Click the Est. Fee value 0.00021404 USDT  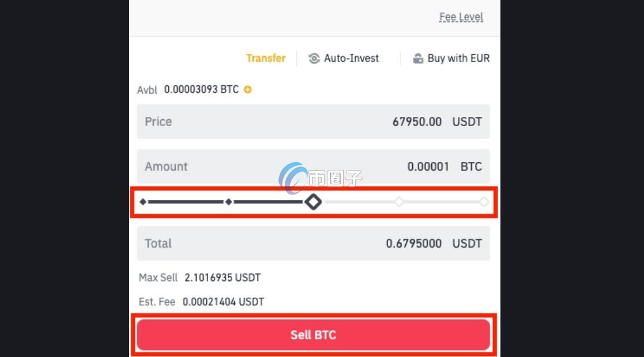click(223, 302)
